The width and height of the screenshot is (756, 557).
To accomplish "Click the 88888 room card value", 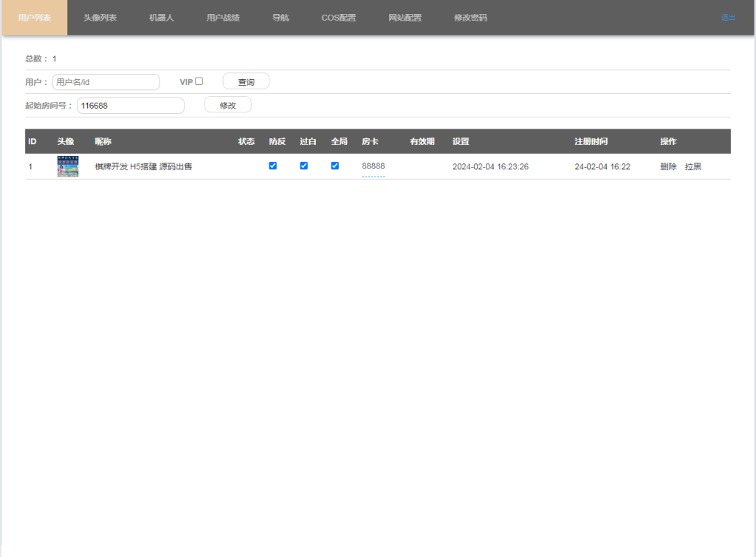I will click(373, 166).
